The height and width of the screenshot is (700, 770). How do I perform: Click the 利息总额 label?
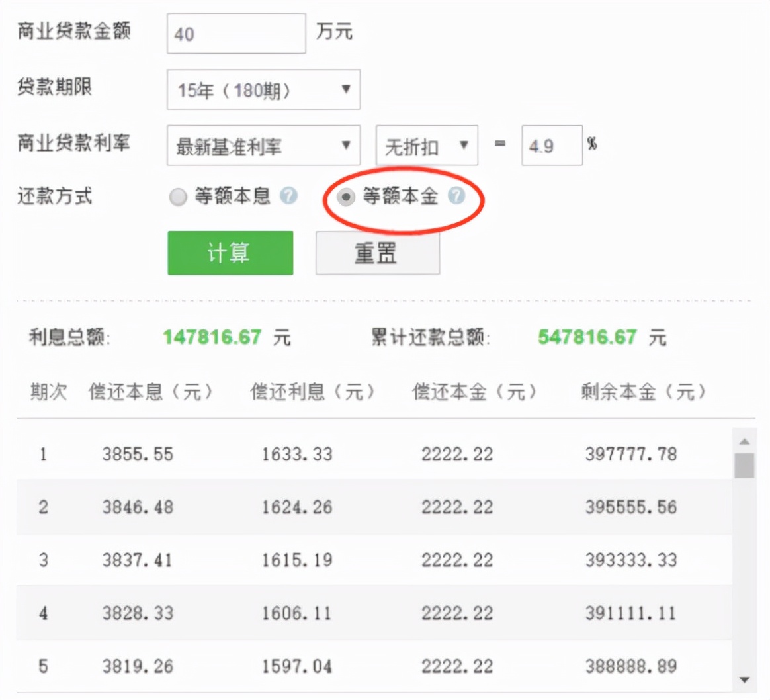coord(69,337)
